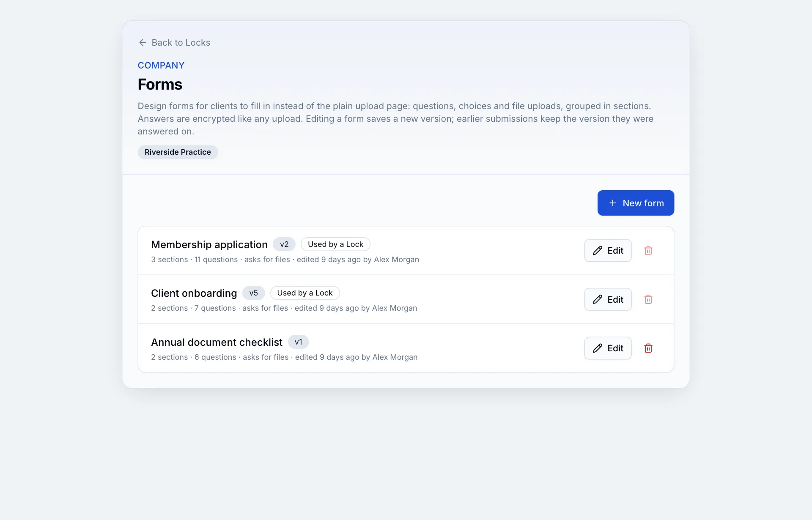Viewport: 812px width, 520px height.
Task: Edit the Client onboarding form
Action: [608, 299]
